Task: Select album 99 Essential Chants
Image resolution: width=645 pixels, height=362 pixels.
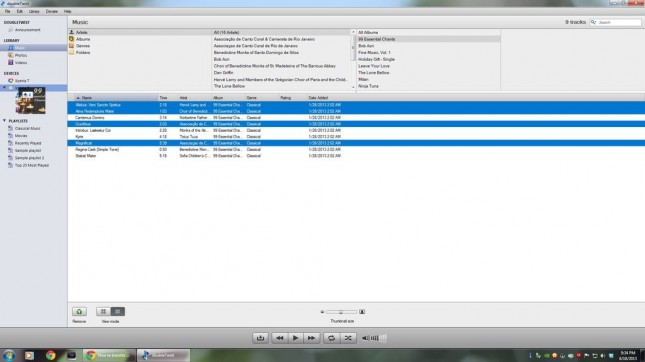Action: click(376, 39)
